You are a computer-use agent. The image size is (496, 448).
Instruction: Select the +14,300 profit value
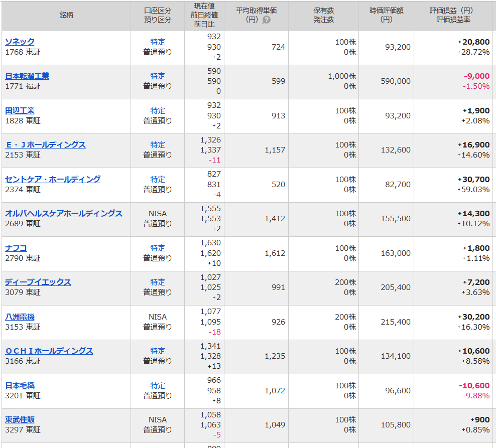(x=473, y=213)
